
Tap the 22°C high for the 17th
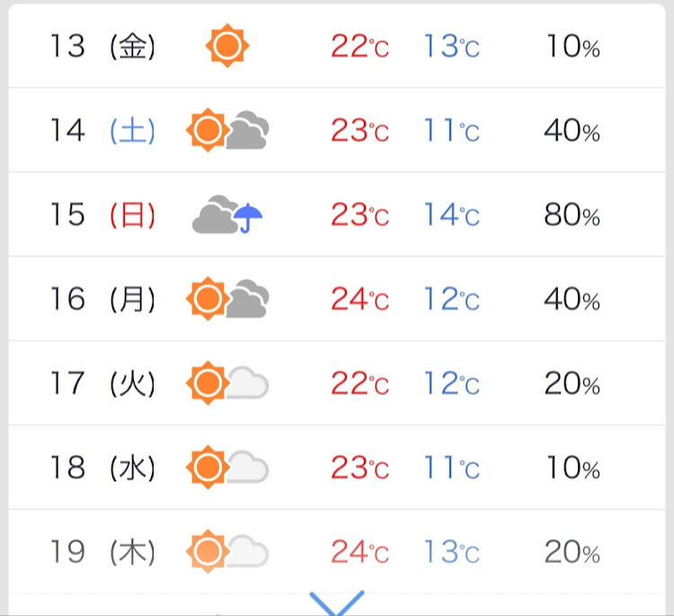click(360, 383)
